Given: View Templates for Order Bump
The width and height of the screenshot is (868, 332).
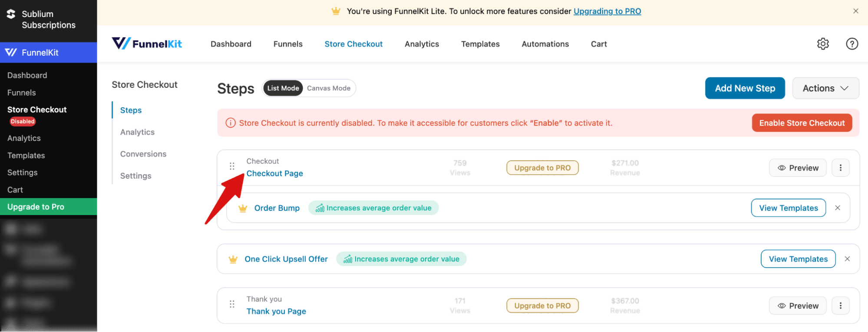Looking at the screenshot, I should (788, 208).
